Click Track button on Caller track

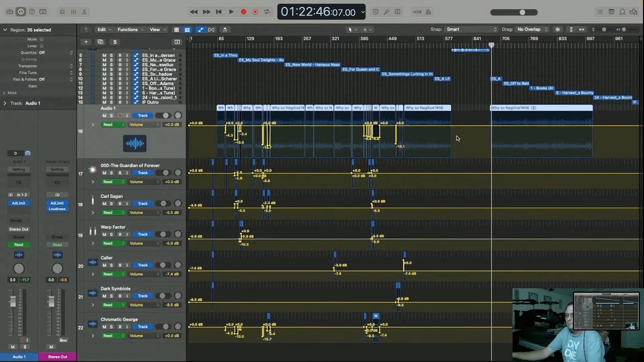143,265
